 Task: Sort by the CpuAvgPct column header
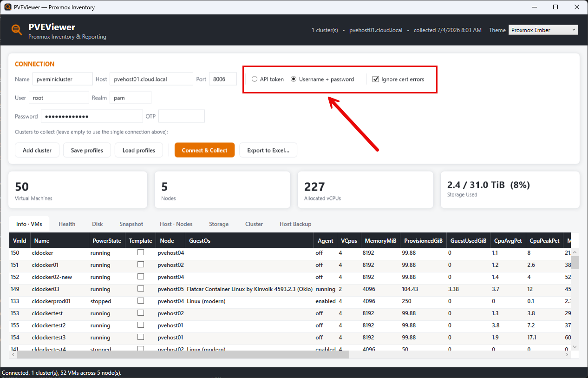coord(508,240)
